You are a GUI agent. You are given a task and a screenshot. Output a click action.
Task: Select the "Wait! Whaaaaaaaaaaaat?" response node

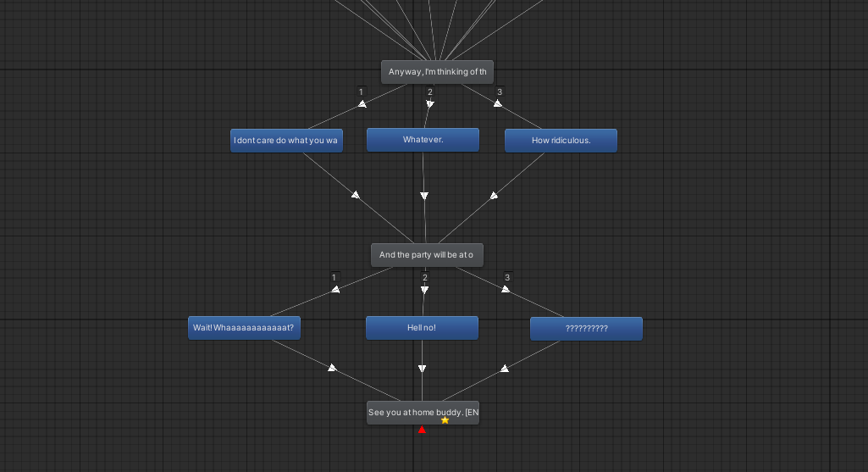point(244,328)
